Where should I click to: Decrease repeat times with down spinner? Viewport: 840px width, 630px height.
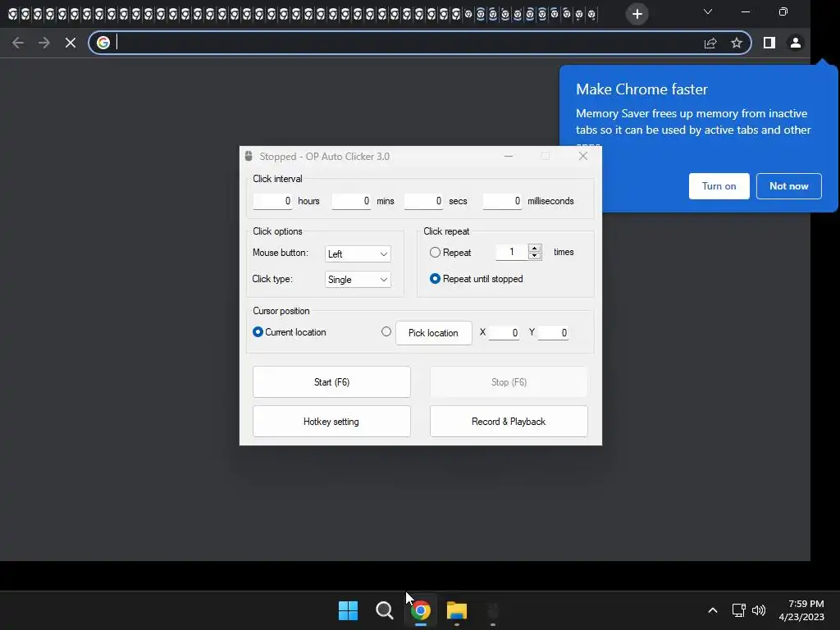tap(535, 256)
